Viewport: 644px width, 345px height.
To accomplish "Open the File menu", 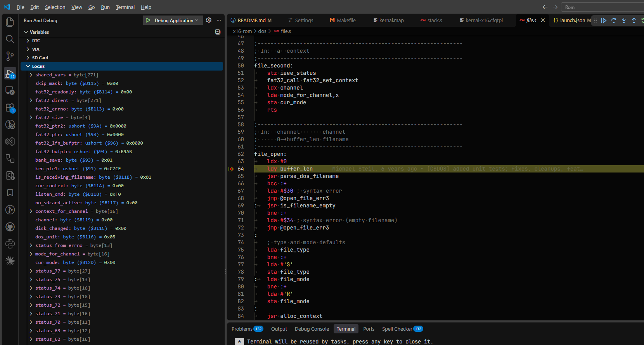I will [21, 7].
